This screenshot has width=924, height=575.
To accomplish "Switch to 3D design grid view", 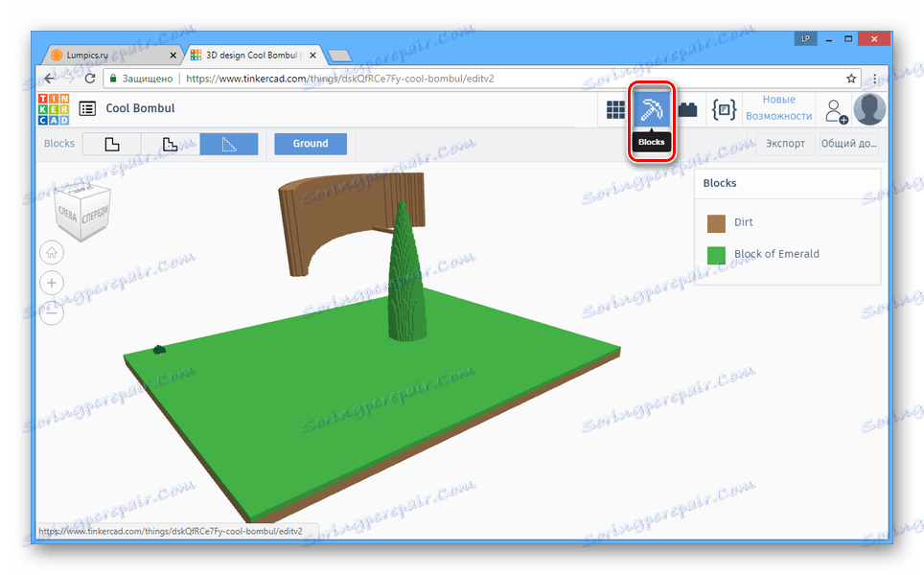I will (x=615, y=109).
